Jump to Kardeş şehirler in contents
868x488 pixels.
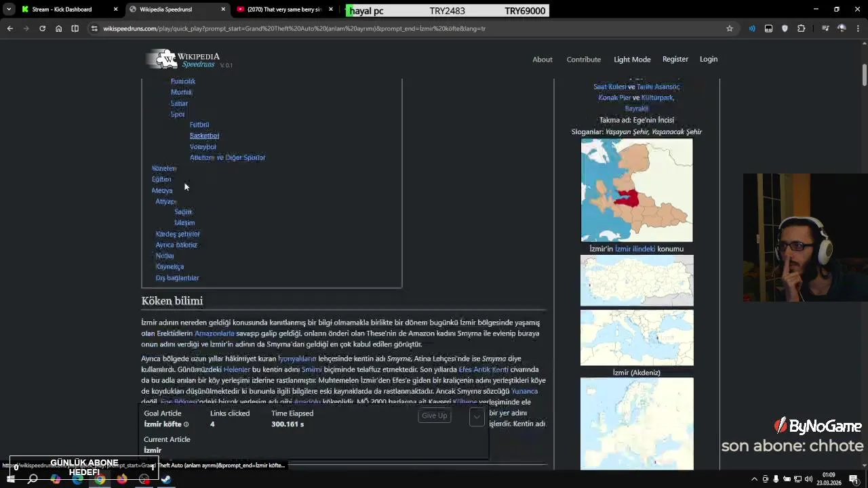point(178,234)
